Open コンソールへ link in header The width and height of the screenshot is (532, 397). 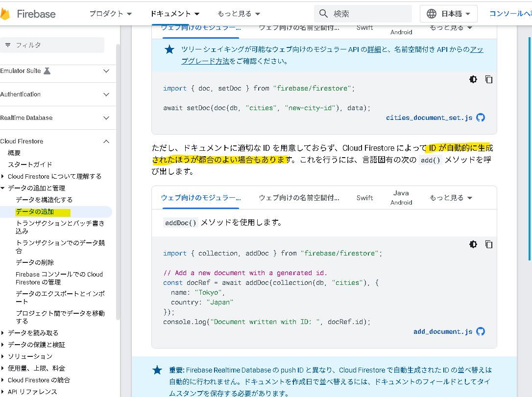(510, 14)
